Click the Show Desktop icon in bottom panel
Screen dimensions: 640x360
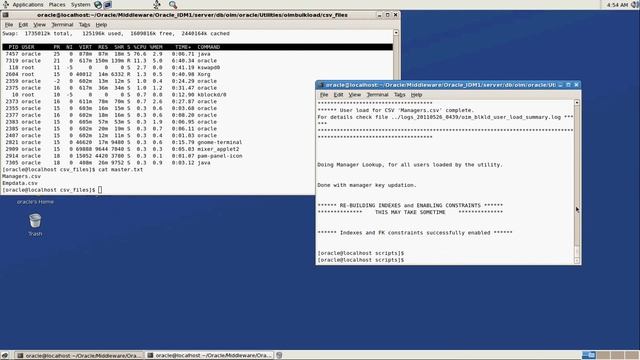pos(5,356)
